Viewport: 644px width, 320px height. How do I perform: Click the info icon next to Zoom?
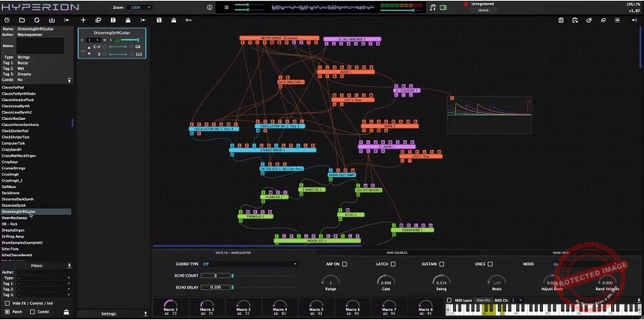click(210, 7)
